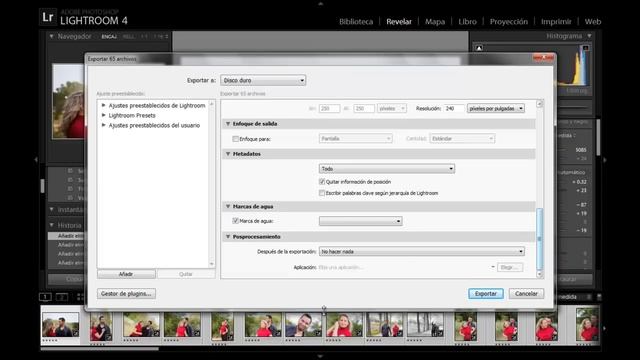Select filmstrip thumbnail of man's close-up face
Image resolution: width=640 pixels, height=360 pixels.
pos(303,325)
